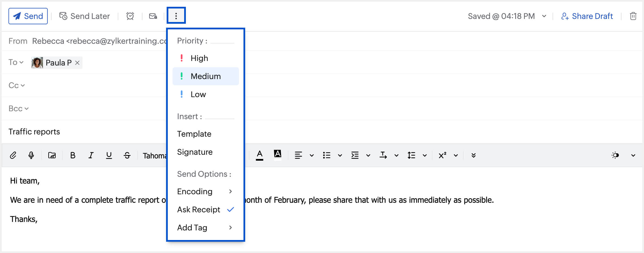Set priority to High
Viewport: 644px width, 253px height.
pyautogui.click(x=199, y=58)
